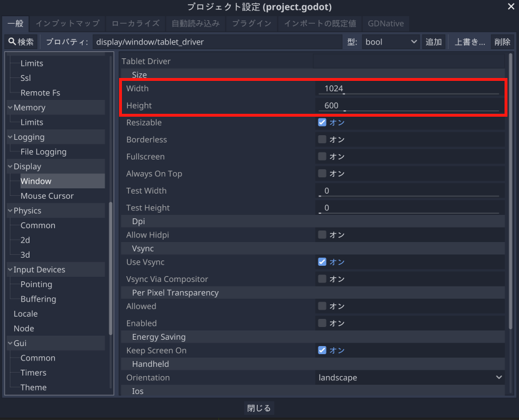Click the search magnifier button
Screen dimensions: 519x420
[x=21, y=42]
